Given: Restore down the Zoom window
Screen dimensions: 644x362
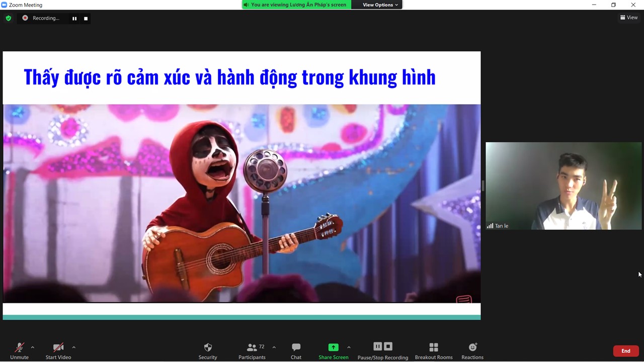Looking at the screenshot, I should 613,5.
